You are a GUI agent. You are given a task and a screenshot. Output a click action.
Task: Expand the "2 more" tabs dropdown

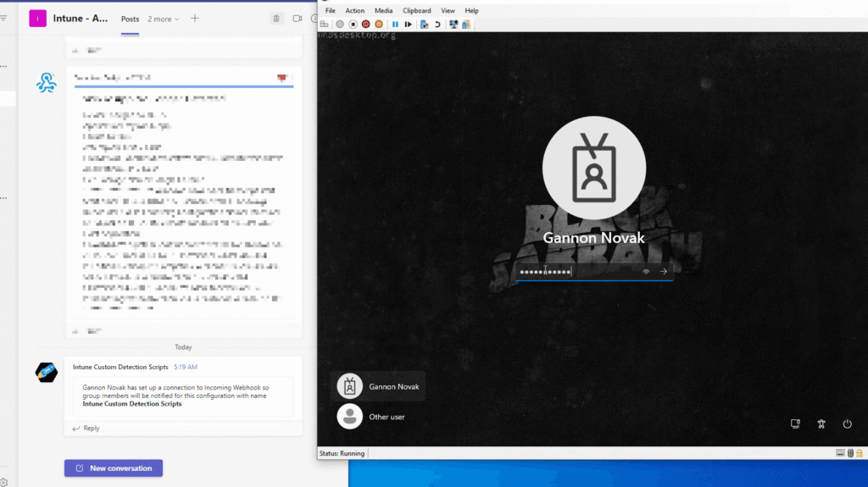[x=163, y=19]
